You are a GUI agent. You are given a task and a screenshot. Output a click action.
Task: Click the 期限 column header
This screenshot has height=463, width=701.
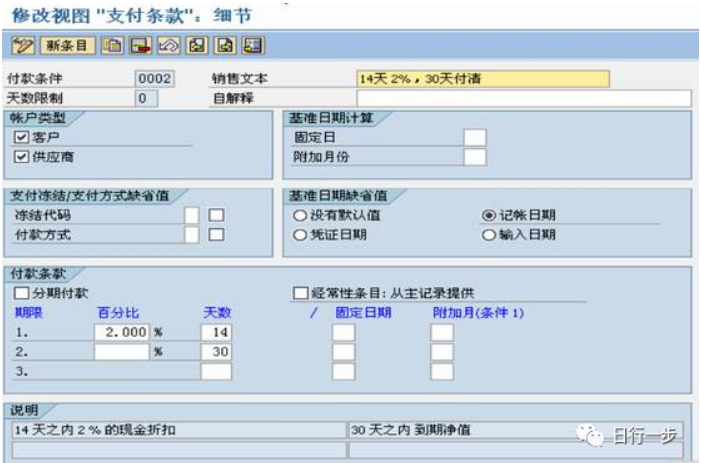pos(29,313)
